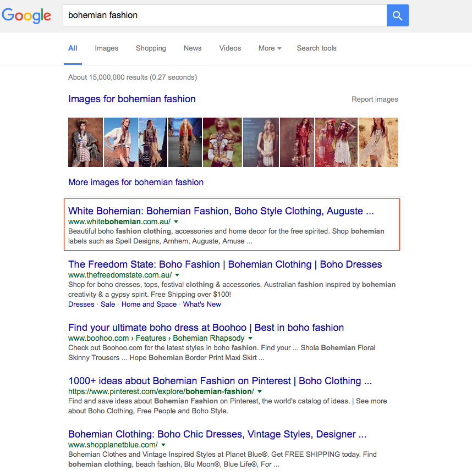Open first image thumbnail with striped dress
Screen dimensions: 472x476
(85, 142)
